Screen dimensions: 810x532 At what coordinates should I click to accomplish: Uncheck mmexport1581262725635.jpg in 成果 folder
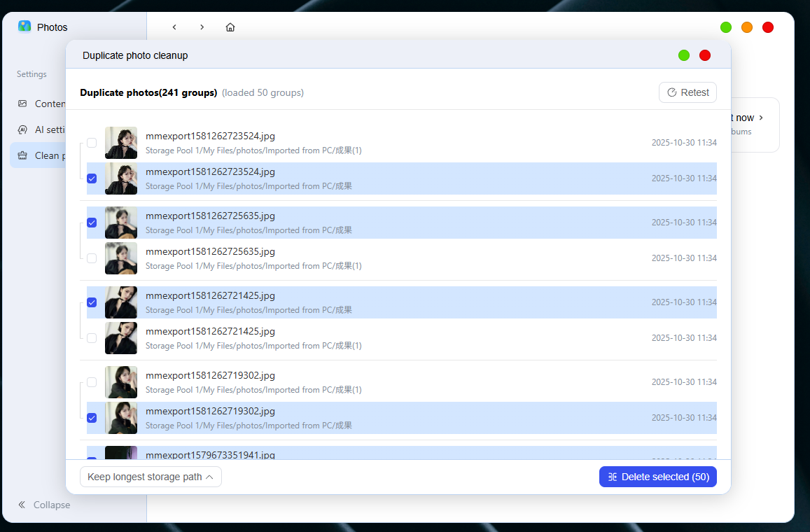pos(92,223)
